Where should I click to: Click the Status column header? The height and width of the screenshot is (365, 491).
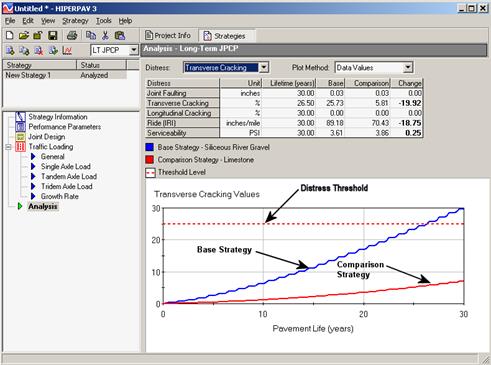tap(101, 65)
